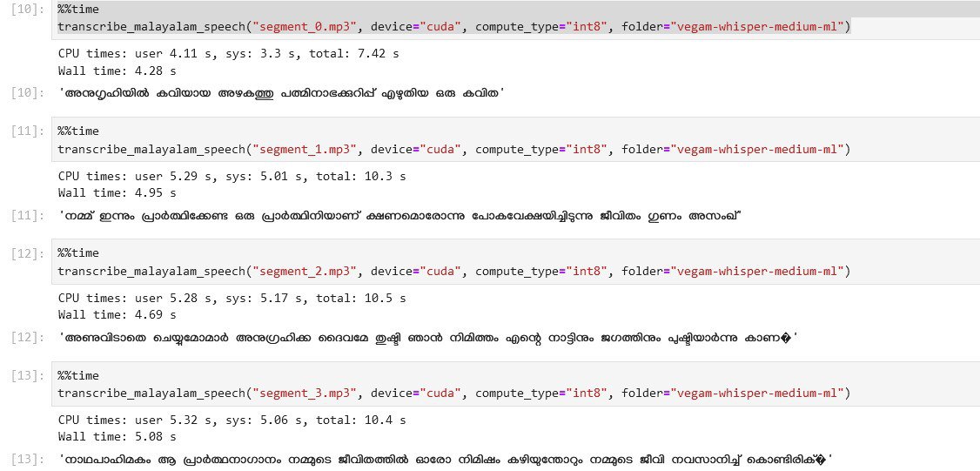Viewport: 980px width, 471px height.
Task: Select code cell calling segment_2.mp3
Action: [515, 262]
